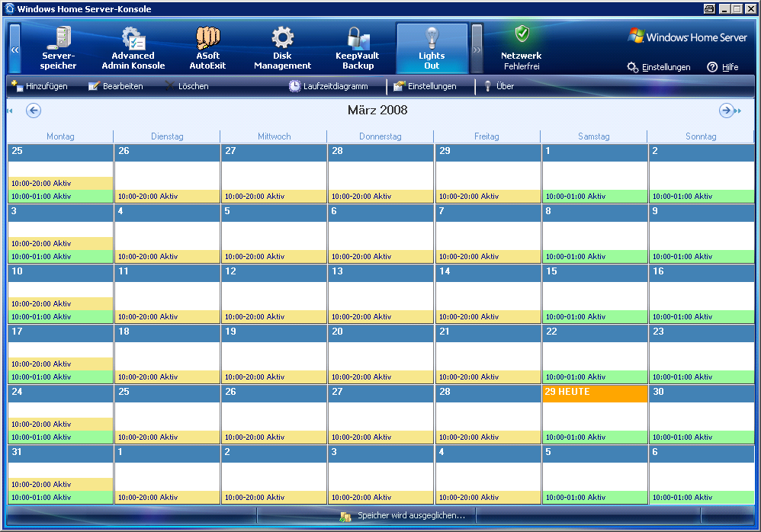Select the 29 HEUTE day header
The height and width of the screenshot is (532, 761).
click(595, 393)
